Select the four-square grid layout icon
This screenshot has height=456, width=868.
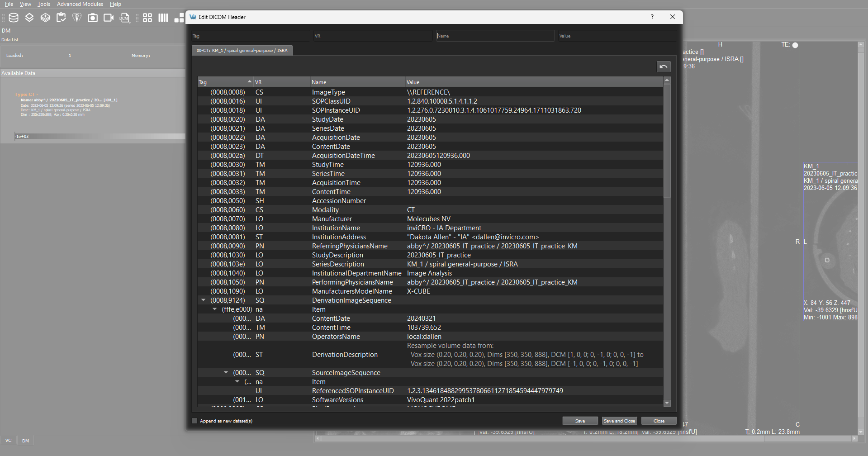click(147, 18)
